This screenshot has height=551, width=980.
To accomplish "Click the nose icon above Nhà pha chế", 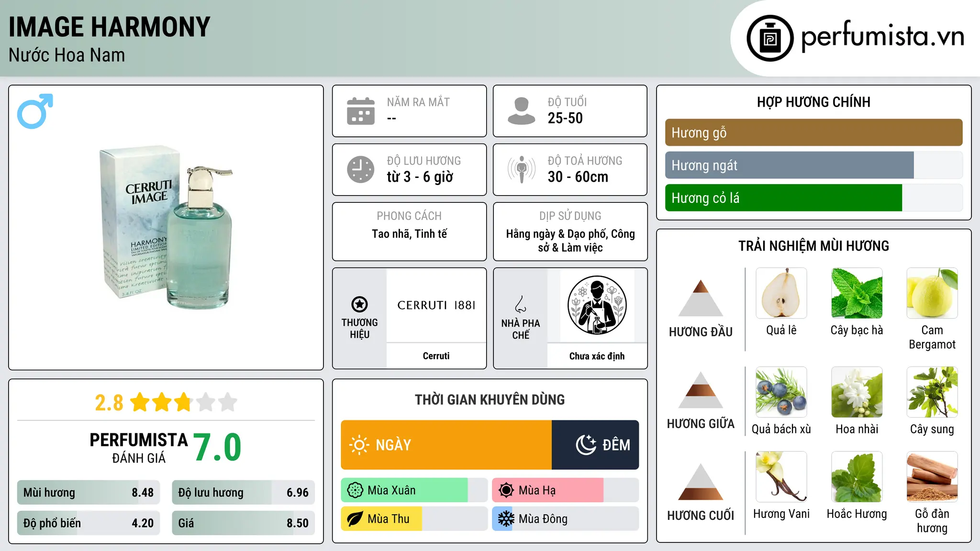I will 521,304.
